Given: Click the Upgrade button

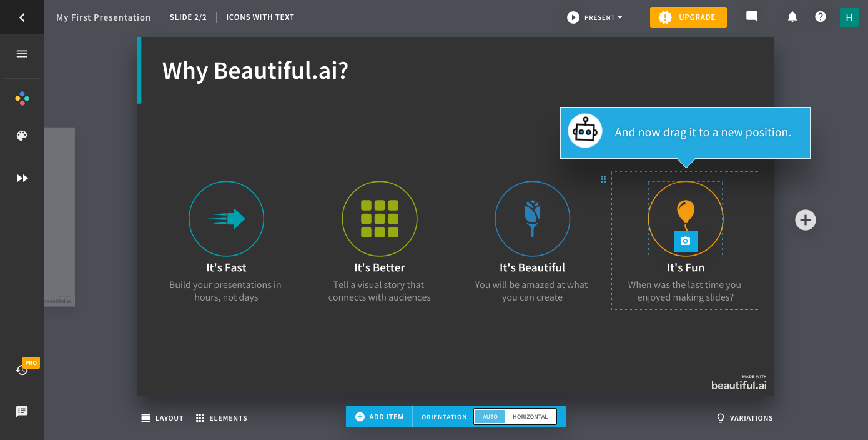Looking at the screenshot, I should [688, 17].
